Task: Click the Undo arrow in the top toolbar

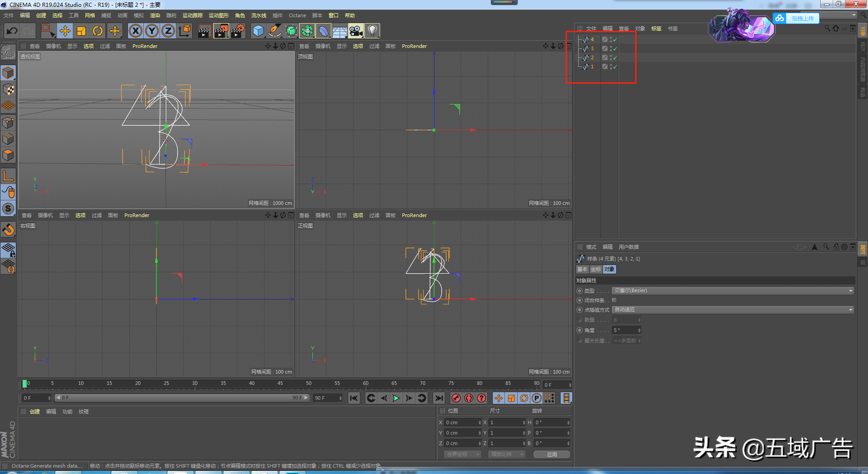Action: [x=12, y=31]
